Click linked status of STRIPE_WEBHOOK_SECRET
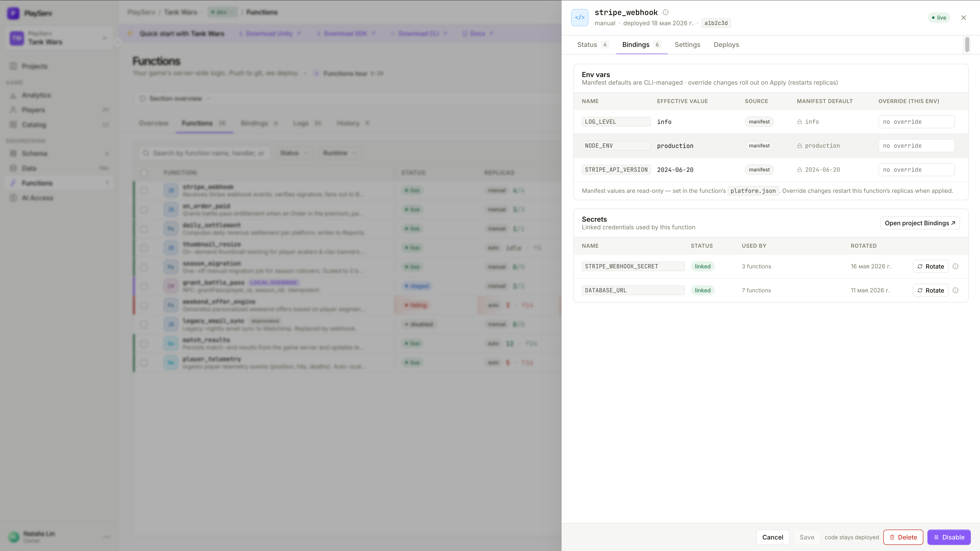 coord(702,266)
